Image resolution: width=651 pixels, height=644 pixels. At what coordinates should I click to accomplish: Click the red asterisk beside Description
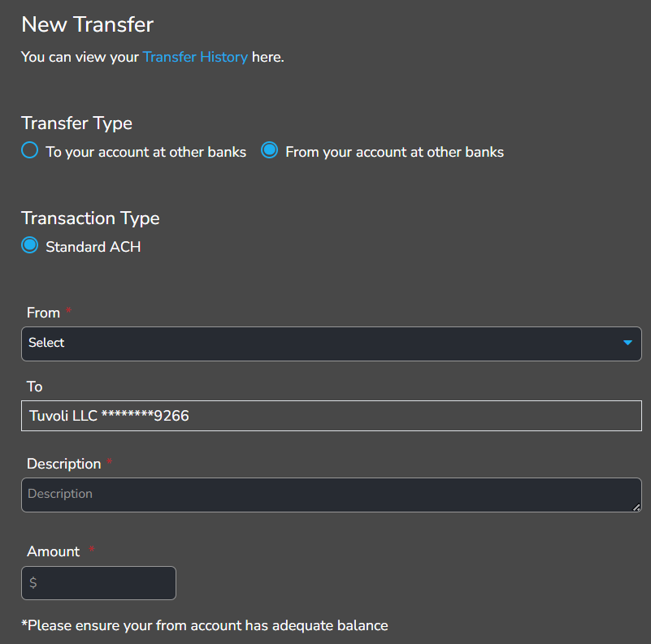[110, 464]
